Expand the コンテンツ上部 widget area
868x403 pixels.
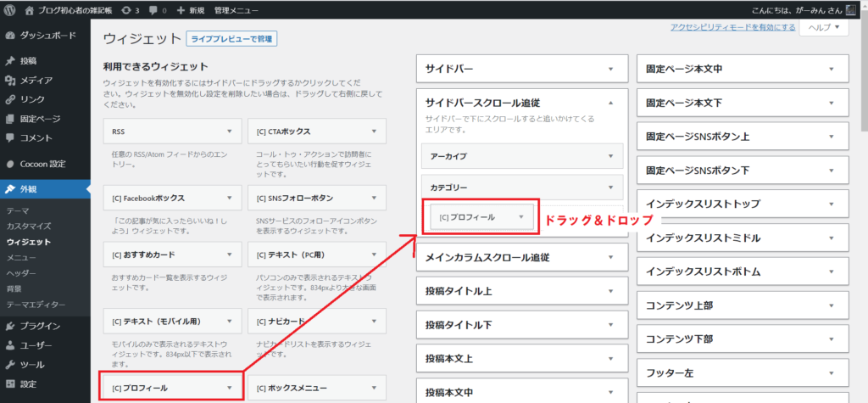[831, 305]
